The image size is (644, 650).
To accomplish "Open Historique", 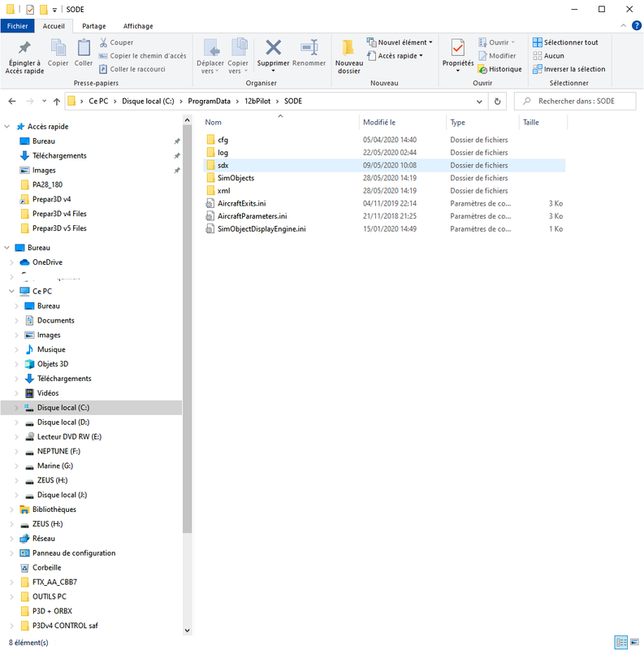I will click(499, 69).
